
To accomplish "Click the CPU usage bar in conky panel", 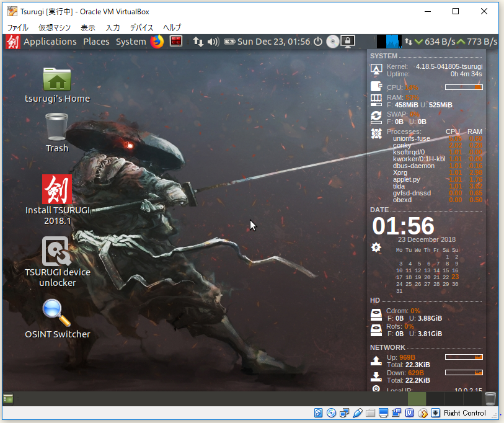I will (464, 87).
